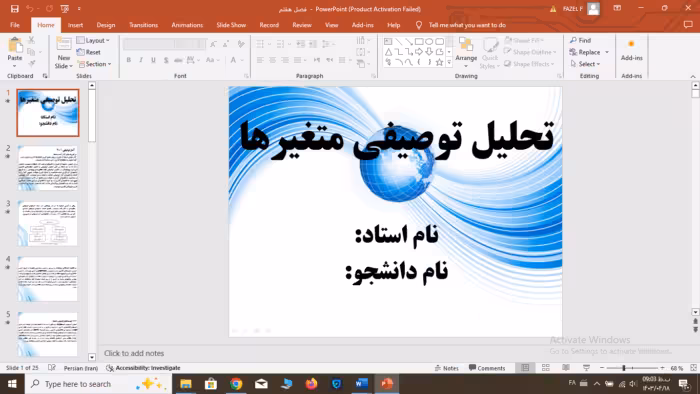Open Shape Outline dropdown

click(530, 52)
